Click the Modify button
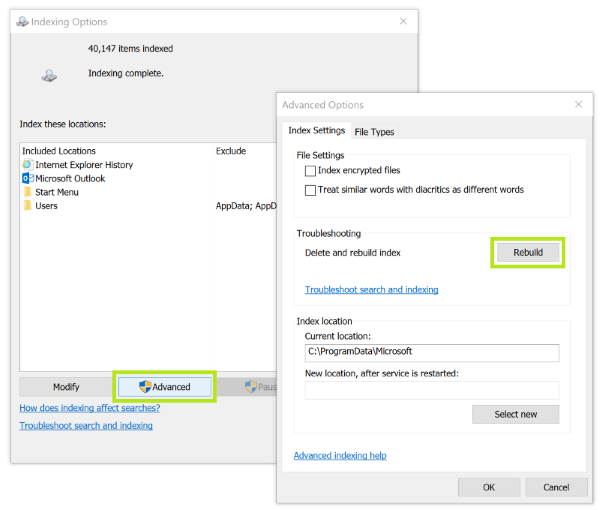Image resolution: width=600 pixels, height=510 pixels. pos(66,387)
